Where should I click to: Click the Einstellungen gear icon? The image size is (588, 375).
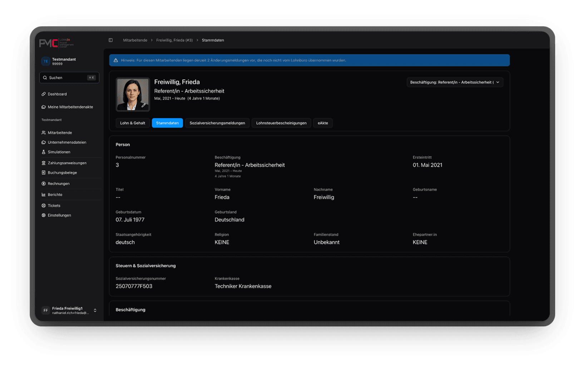point(44,215)
